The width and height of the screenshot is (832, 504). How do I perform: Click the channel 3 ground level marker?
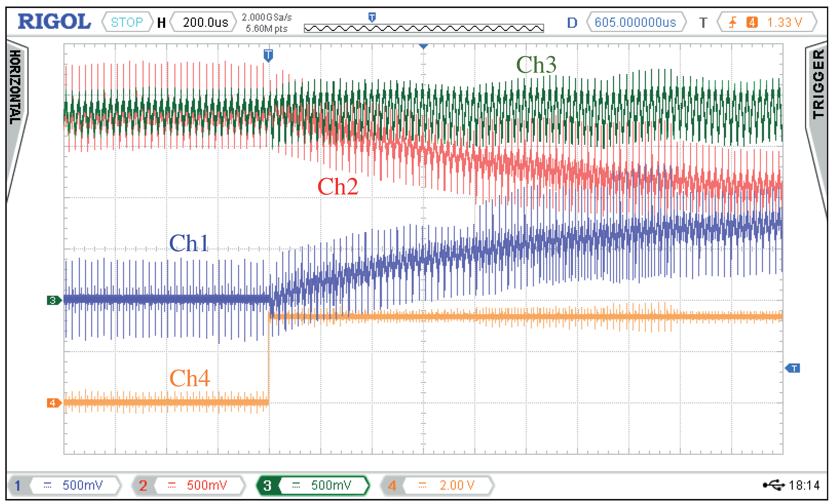(53, 300)
